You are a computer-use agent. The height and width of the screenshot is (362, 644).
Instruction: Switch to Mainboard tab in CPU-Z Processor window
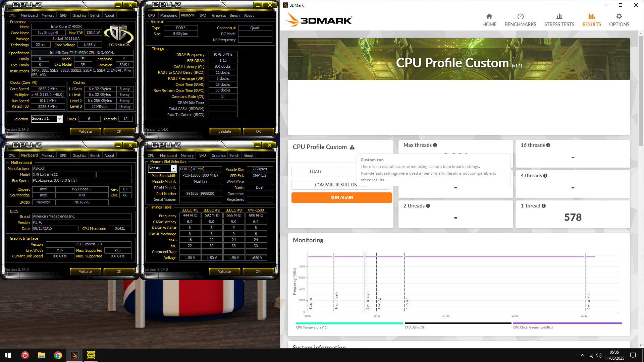29,15
